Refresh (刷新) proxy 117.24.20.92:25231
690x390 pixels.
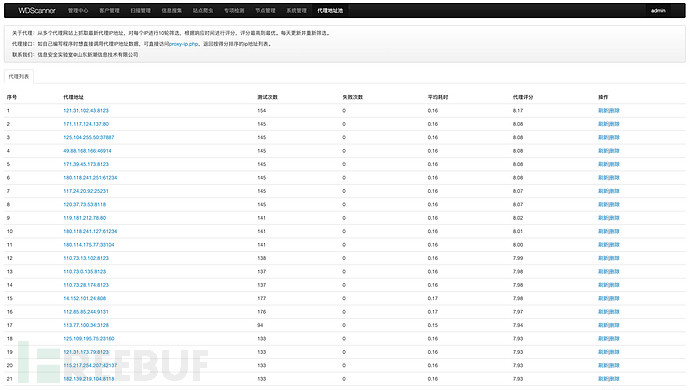(603, 191)
